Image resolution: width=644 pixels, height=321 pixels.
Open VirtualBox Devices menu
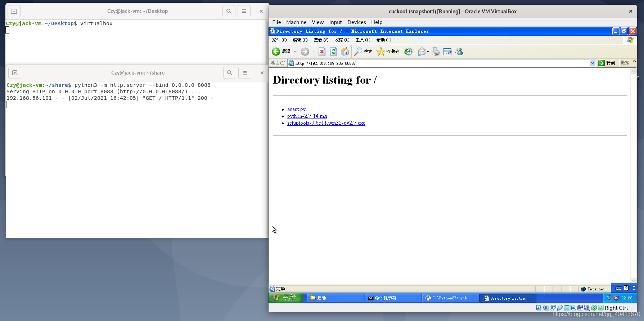coord(356,22)
